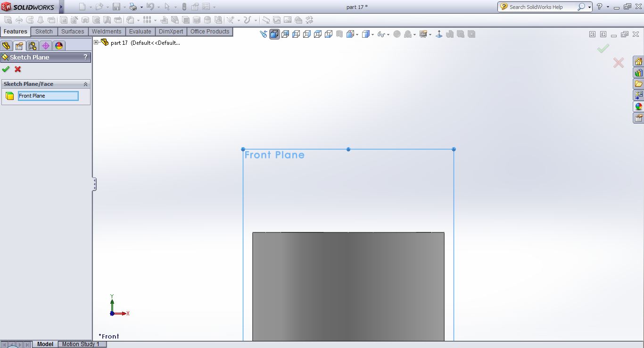Open Sketch Plane help question mark
Screen dimensions: 644x348
(x=85, y=57)
